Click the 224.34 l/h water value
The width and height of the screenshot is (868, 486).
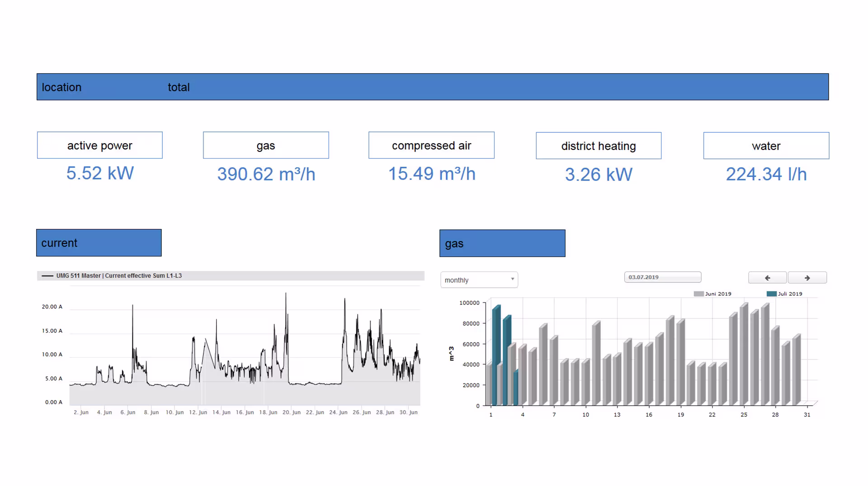click(x=766, y=174)
